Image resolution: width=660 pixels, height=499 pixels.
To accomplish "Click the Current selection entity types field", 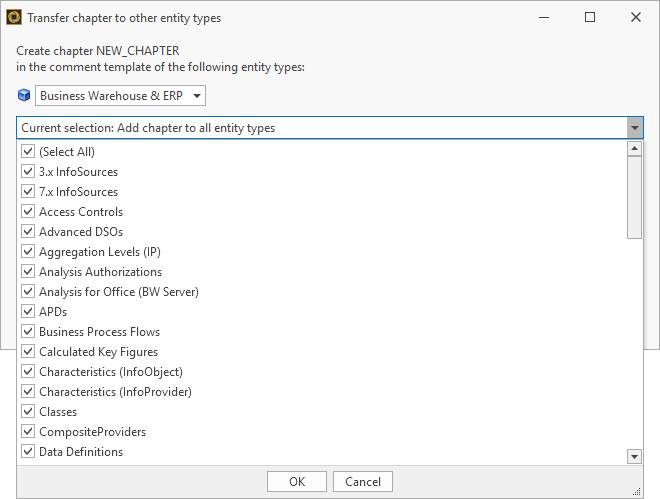I will (x=320, y=128).
